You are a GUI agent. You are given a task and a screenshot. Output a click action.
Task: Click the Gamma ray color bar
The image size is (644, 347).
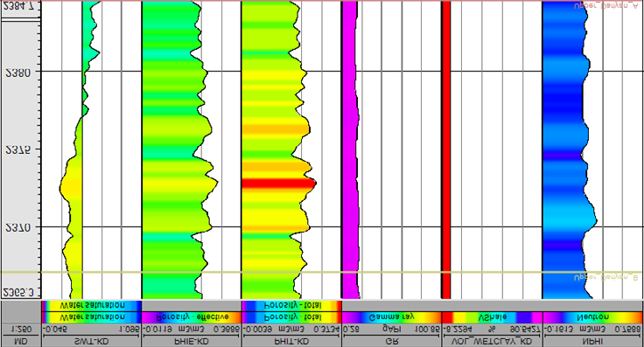point(391,317)
